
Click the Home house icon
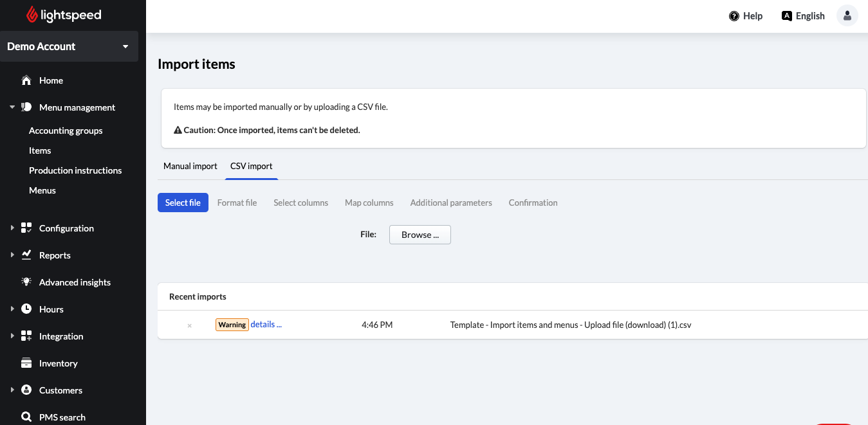[x=26, y=80]
